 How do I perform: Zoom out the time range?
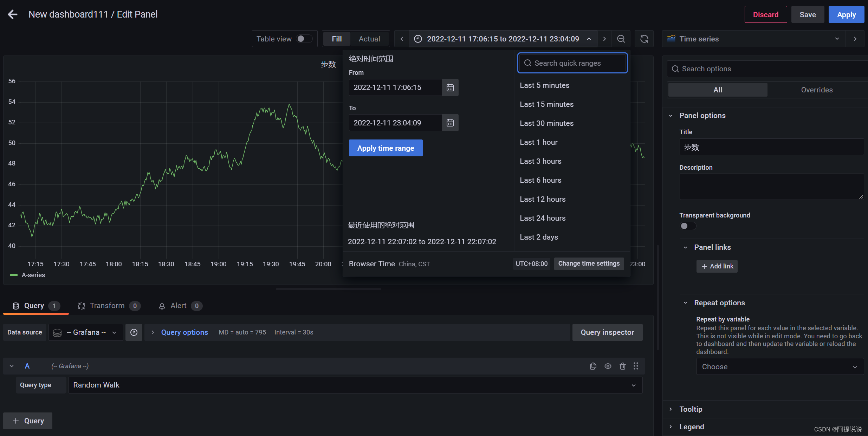(621, 39)
